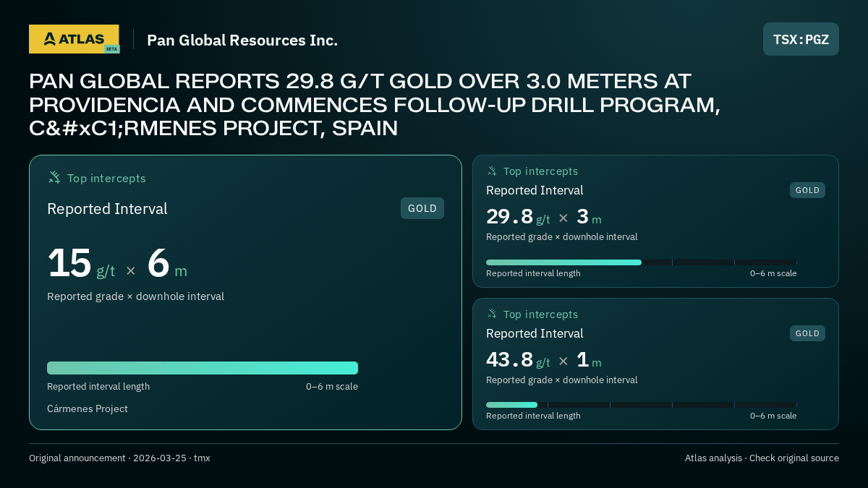Click the interval bar of the 15 g/t card

click(203, 368)
